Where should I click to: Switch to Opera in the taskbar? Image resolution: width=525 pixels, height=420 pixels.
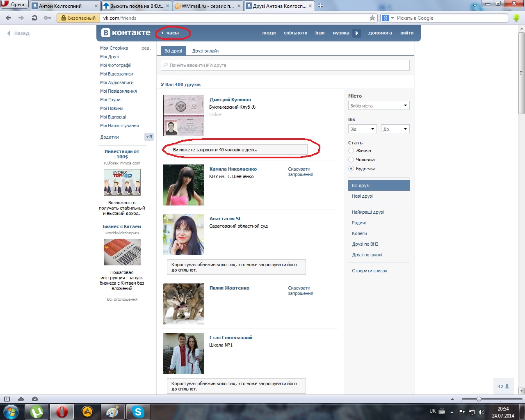(x=62, y=411)
